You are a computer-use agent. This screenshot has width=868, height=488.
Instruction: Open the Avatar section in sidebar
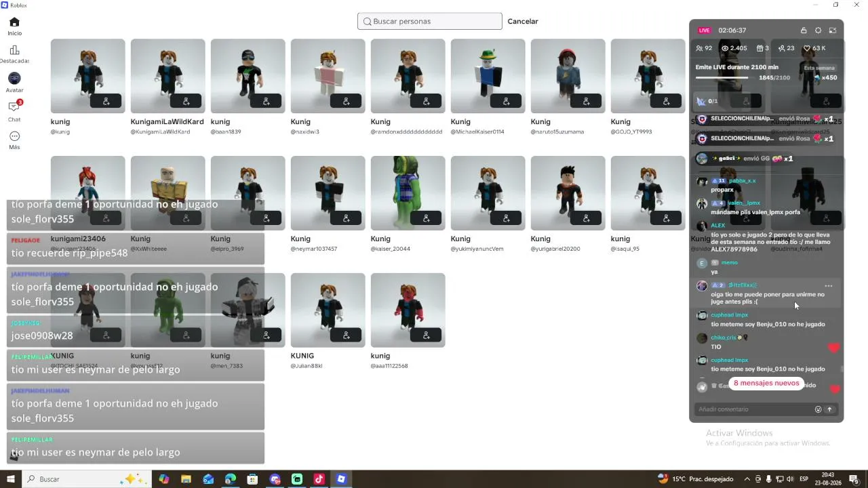click(14, 83)
